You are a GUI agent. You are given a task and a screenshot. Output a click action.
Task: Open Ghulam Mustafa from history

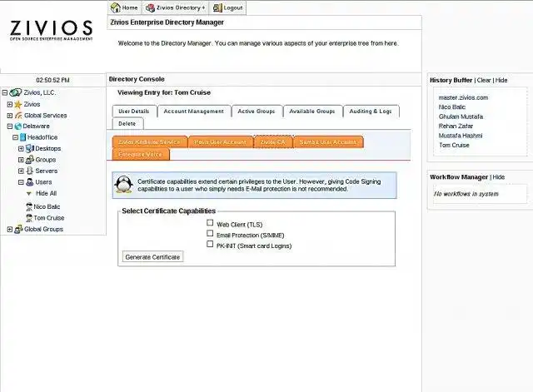point(461,117)
